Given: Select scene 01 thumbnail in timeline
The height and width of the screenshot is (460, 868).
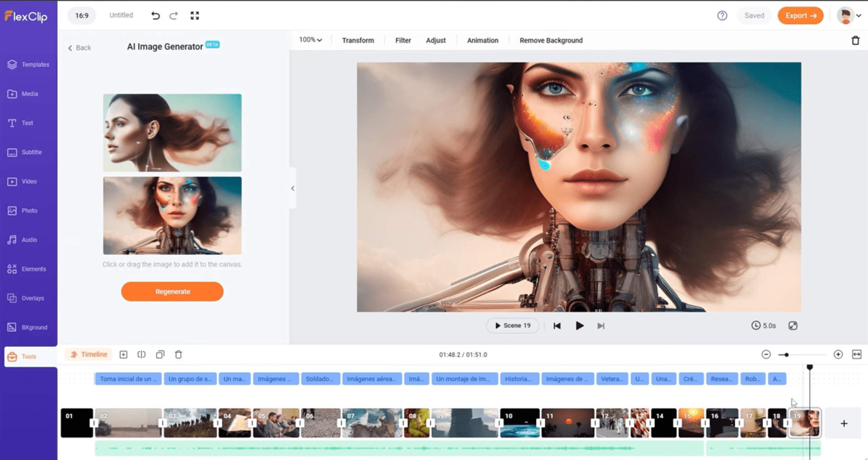Looking at the screenshot, I should coord(77,423).
